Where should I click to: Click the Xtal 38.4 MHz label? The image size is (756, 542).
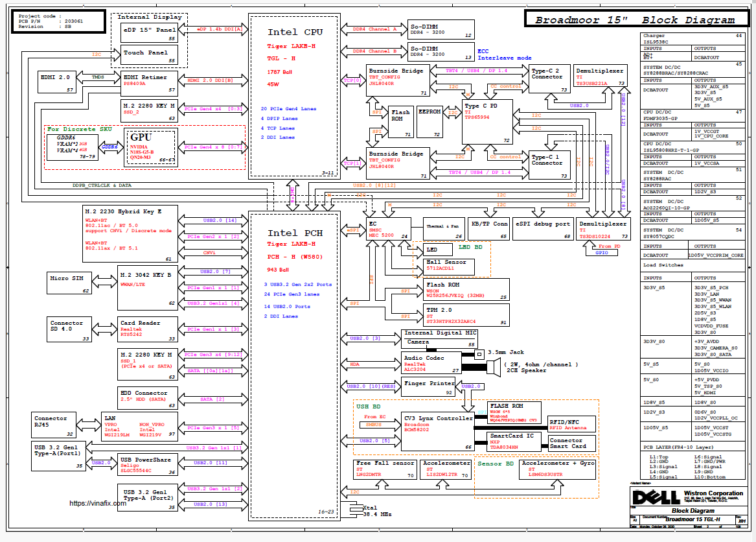(x=376, y=511)
